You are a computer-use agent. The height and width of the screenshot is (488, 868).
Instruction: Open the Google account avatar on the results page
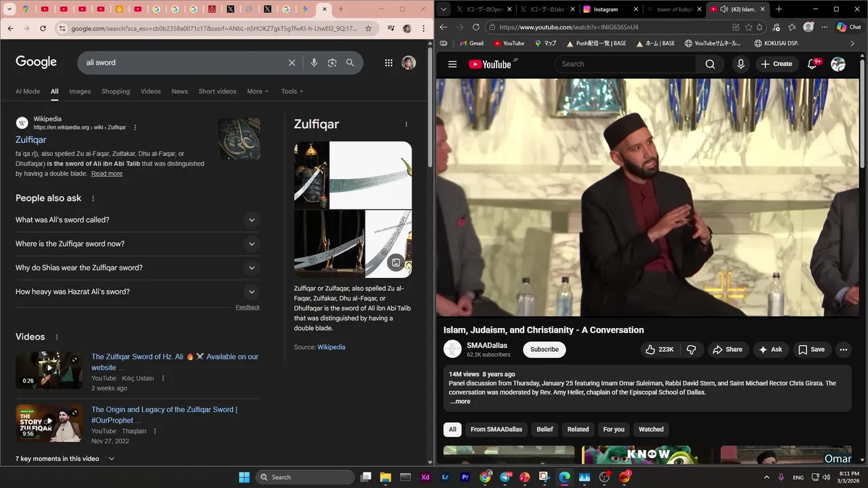tap(408, 62)
